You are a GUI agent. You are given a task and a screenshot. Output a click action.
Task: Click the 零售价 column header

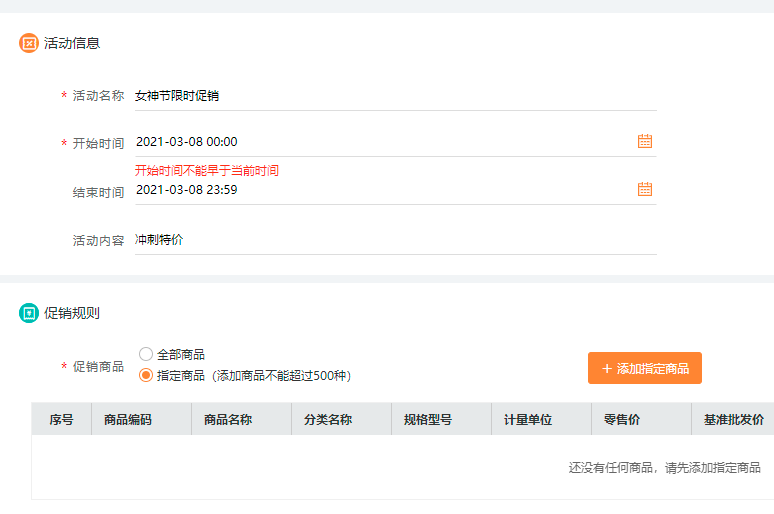click(x=622, y=420)
